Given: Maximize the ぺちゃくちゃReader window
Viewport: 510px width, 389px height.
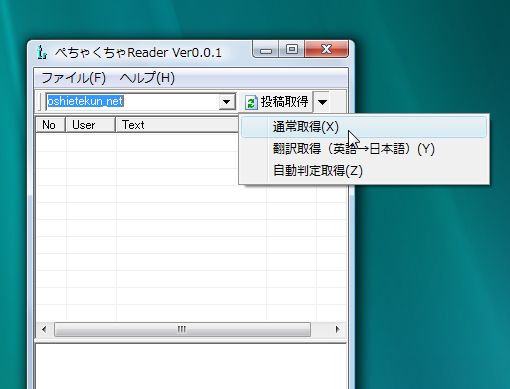Looking at the screenshot, I should tap(292, 50).
